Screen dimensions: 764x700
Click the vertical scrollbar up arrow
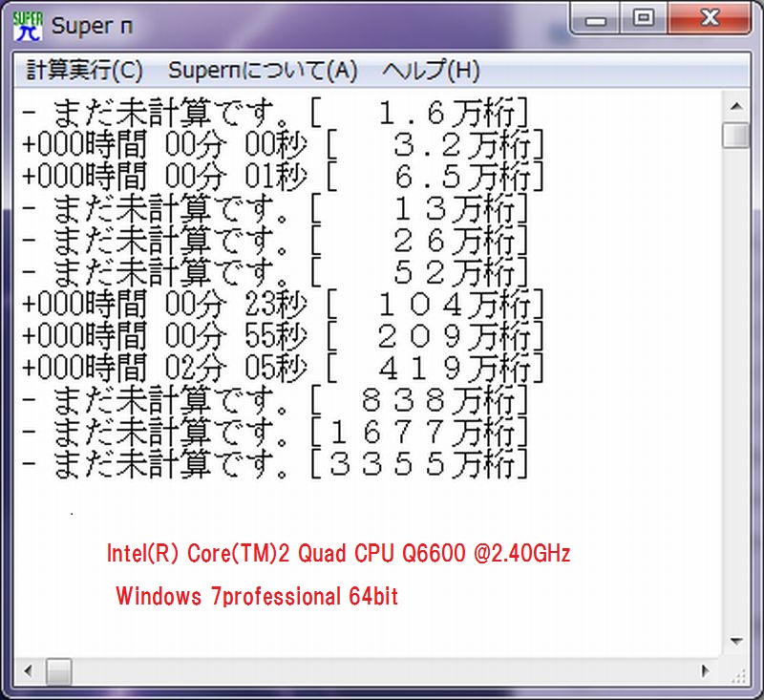coord(736,106)
